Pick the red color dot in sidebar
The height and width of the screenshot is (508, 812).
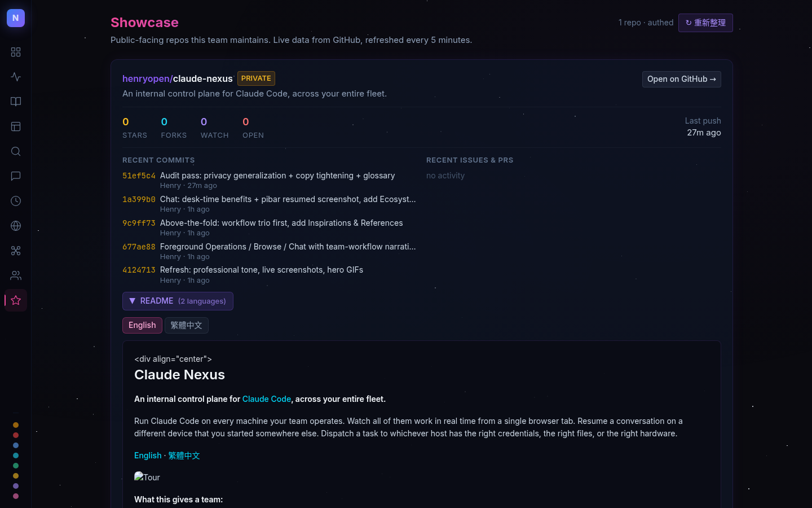click(x=16, y=435)
